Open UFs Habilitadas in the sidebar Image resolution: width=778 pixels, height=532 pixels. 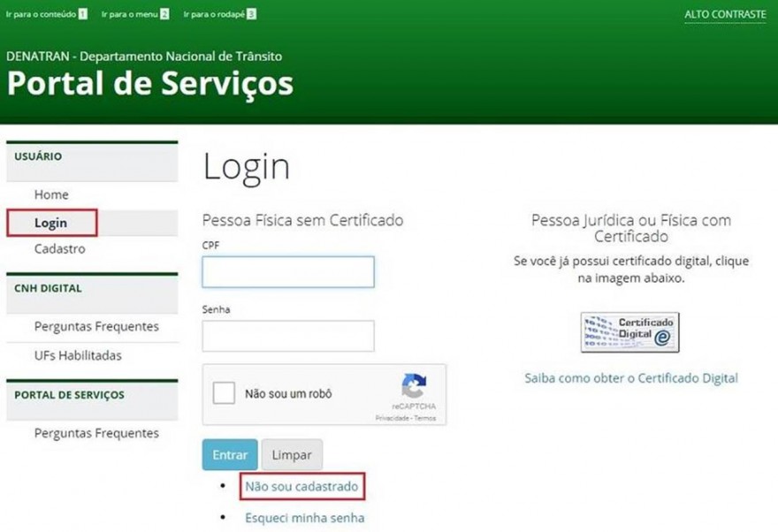[78, 355]
